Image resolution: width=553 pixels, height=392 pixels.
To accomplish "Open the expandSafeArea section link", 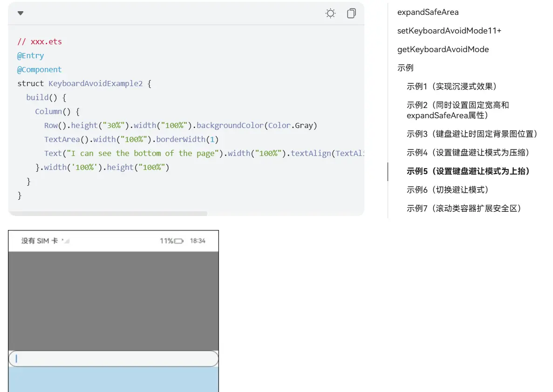I will [x=428, y=12].
